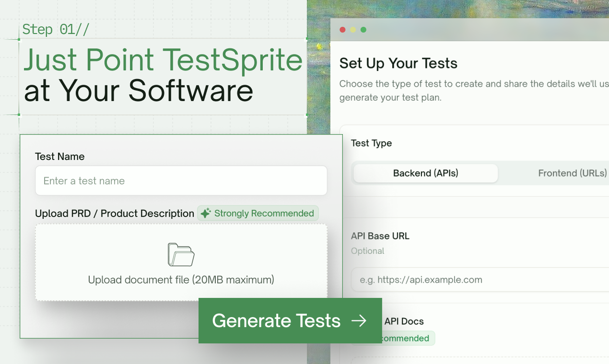Click the Generate Tests button
This screenshot has height=364, width=609.
290,320
